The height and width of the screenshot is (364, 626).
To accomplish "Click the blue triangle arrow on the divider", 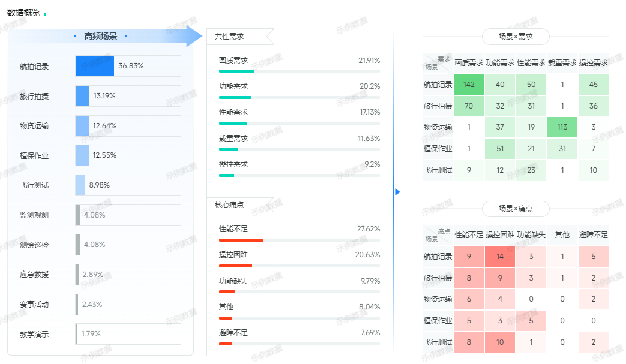I will (397, 192).
